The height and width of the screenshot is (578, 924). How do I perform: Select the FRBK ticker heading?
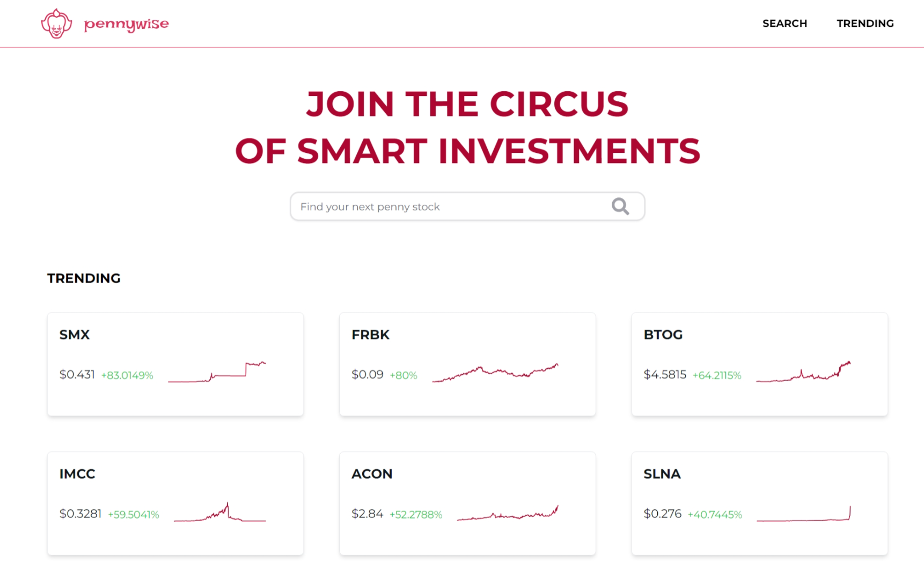click(x=370, y=335)
